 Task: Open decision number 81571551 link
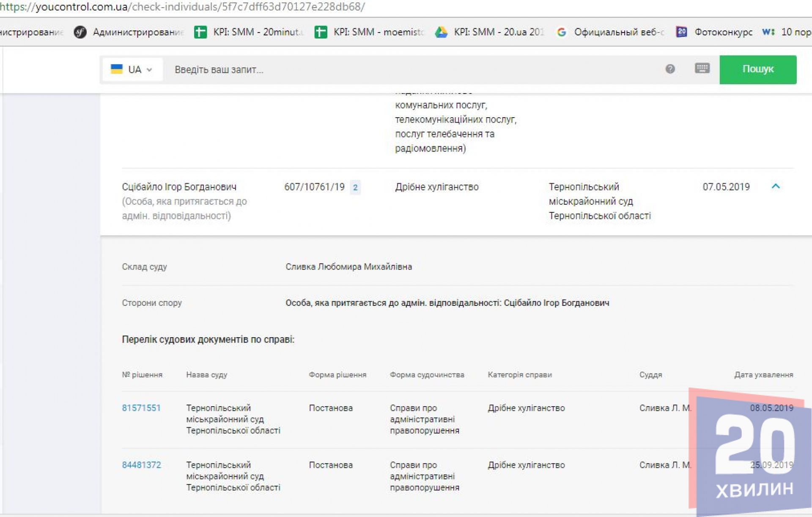coord(141,408)
